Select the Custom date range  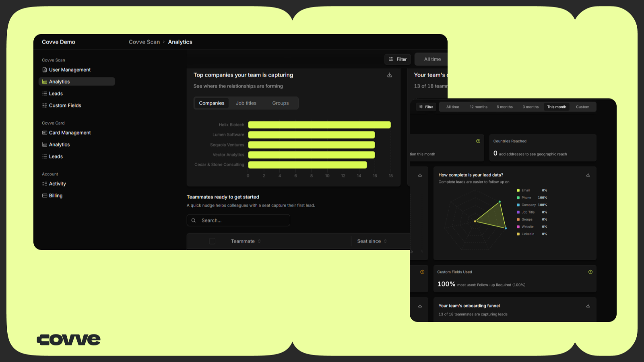(x=582, y=107)
